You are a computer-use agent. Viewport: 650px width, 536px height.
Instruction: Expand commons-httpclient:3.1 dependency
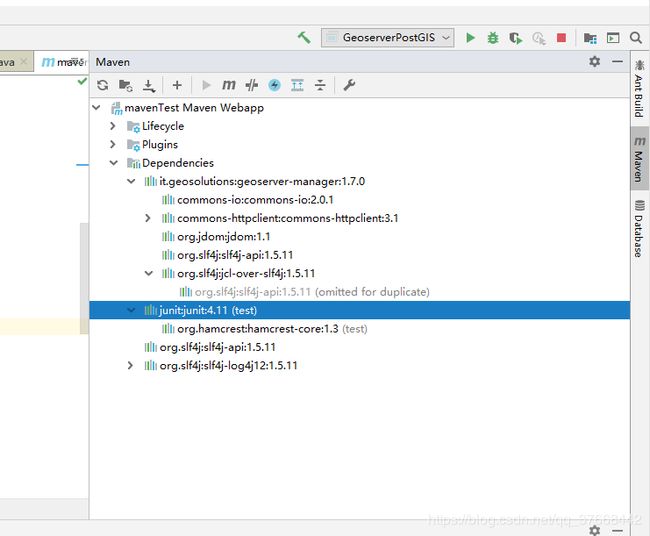(x=148, y=218)
